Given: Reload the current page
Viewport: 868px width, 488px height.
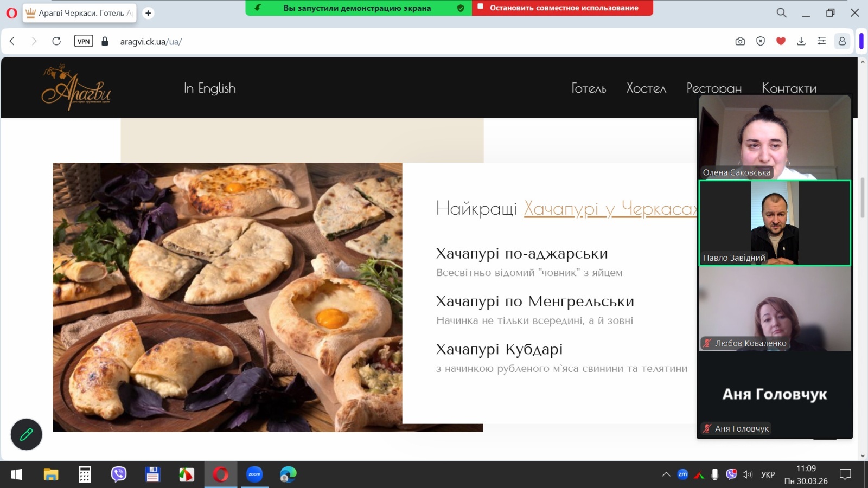Looking at the screenshot, I should [56, 41].
